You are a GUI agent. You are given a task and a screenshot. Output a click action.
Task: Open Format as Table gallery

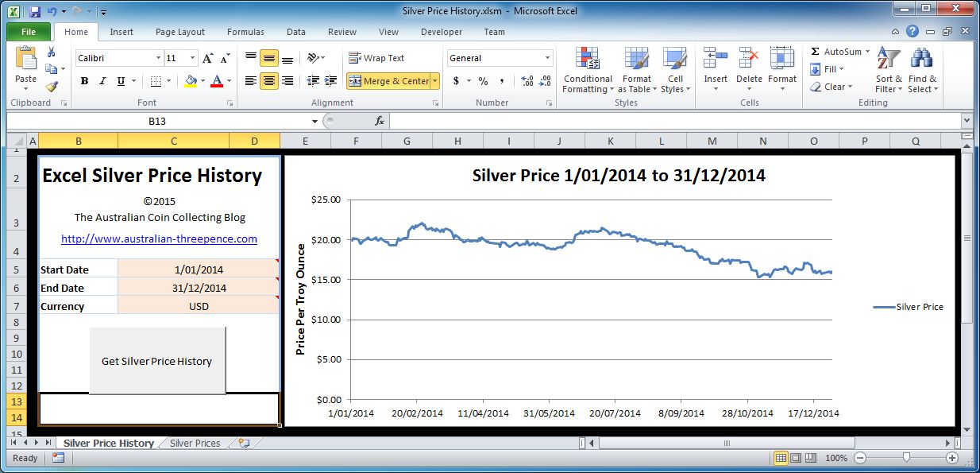click(x=637, y=71)
